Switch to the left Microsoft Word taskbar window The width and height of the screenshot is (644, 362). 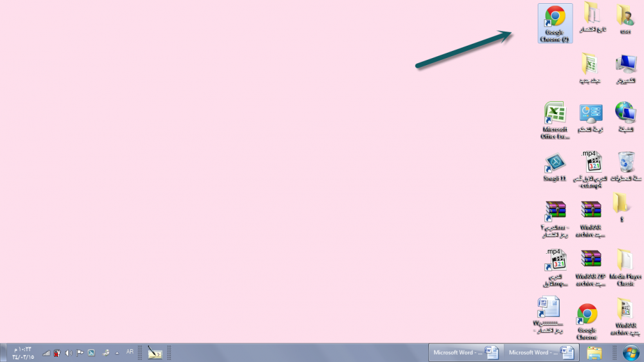coord(465,352)
